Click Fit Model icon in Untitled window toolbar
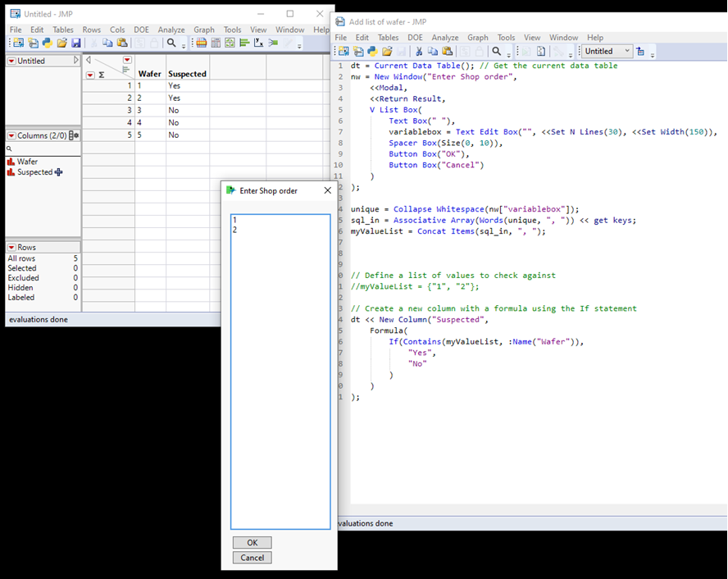 [273, 43]
